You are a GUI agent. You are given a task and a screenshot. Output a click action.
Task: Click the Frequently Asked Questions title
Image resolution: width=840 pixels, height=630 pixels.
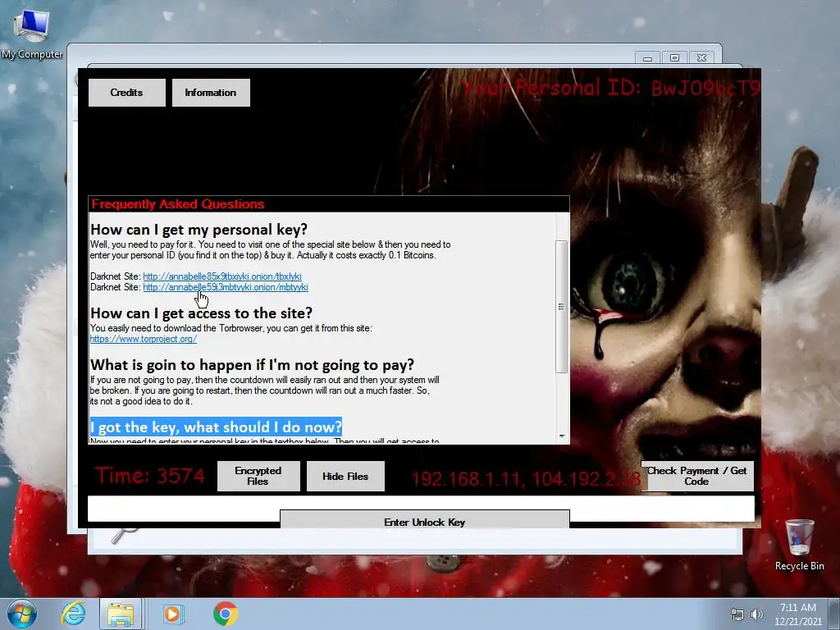coord(178,204)
